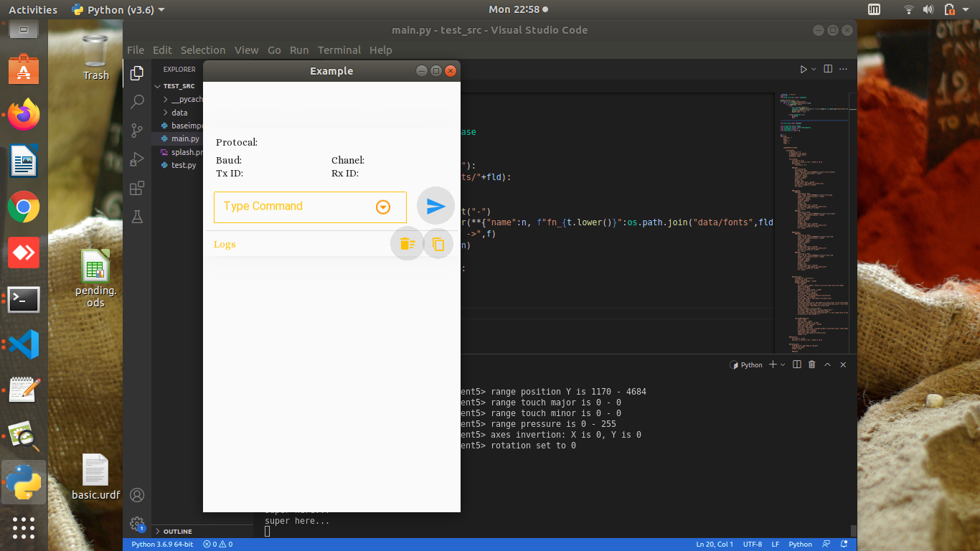Open Search in the VS Code activity bar
The height and width of the screenshot is (551, 980).
[x=136, y=101]
